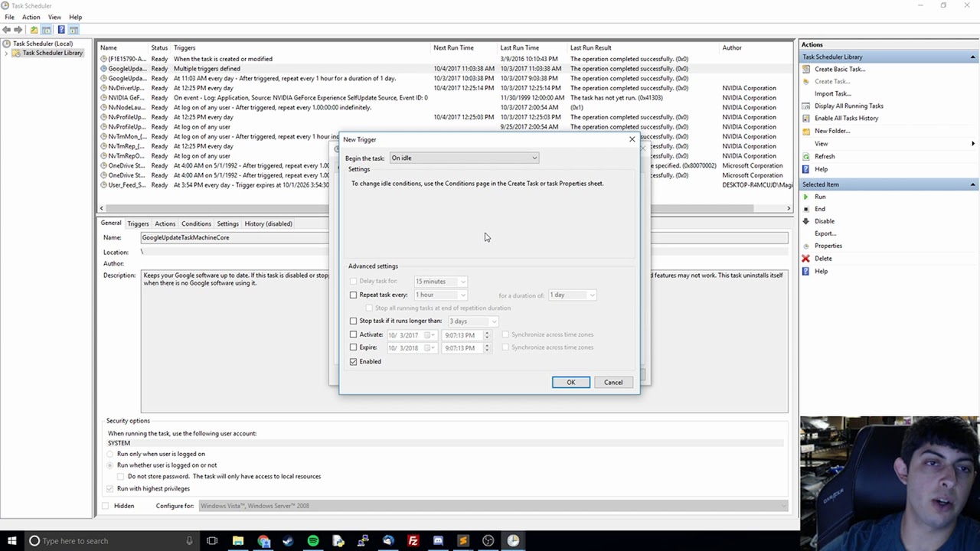The height and width of the screenshot is (551, 980).
Task: Select Run only when user is logged on
Action: tap(111, 454)
